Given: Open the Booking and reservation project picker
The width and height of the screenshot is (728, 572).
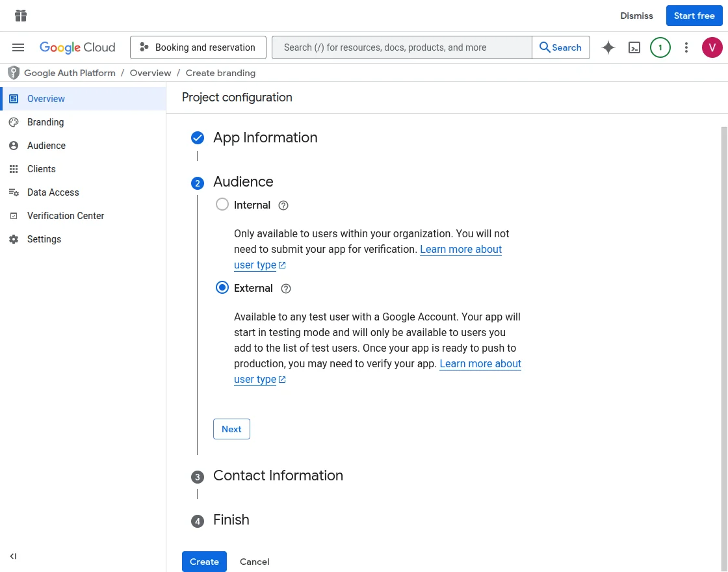Looking at the screenshot, I should [x=198, y=47].
